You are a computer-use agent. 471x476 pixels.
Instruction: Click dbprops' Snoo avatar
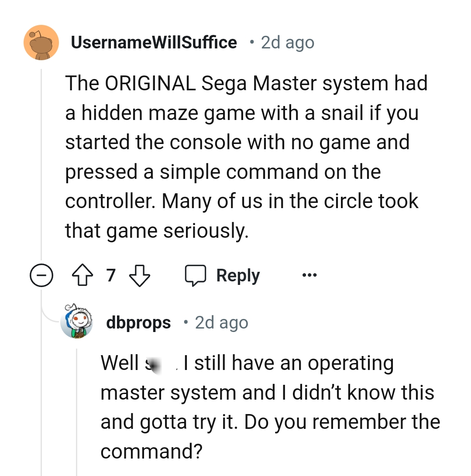[77, 322]
